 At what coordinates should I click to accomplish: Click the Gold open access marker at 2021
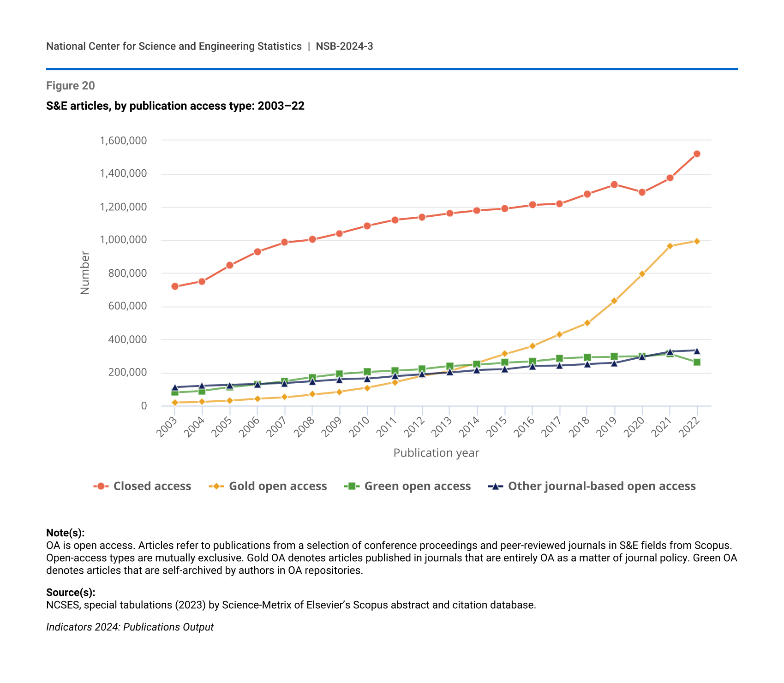click(x=670, y=246)
